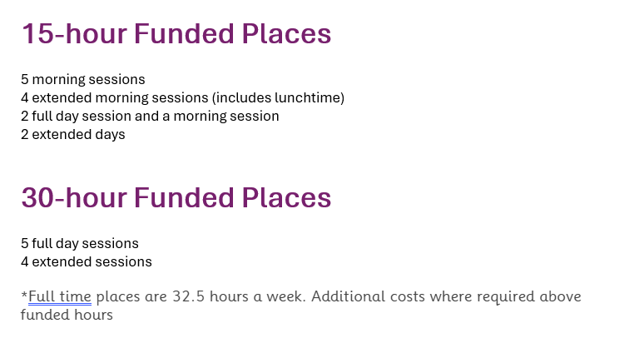Viewport: 644px width, 363px height.
Task: Click the word "Funded" in the 15-hour heading
Action: click(x=184, y=33)
